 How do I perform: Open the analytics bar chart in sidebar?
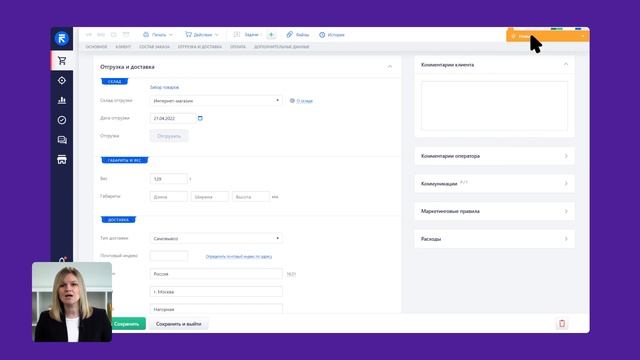tap(62, 100)
